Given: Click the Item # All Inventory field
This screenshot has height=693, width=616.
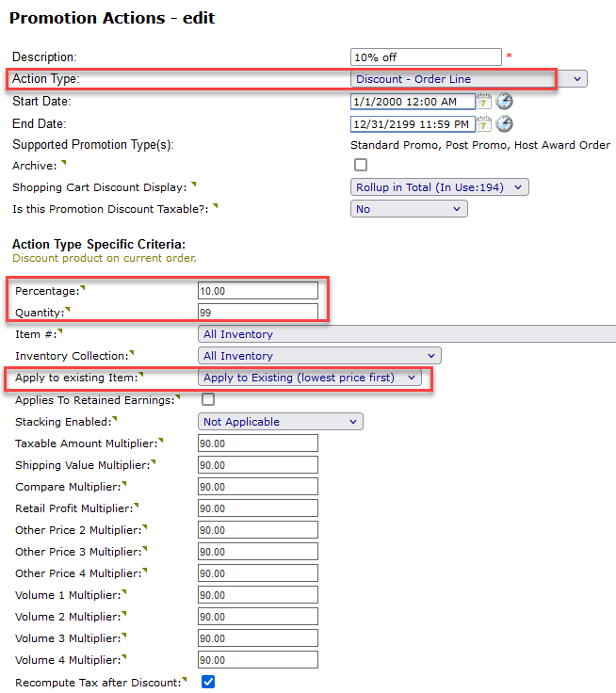Looking at the screenshot, I should point(407,334).
